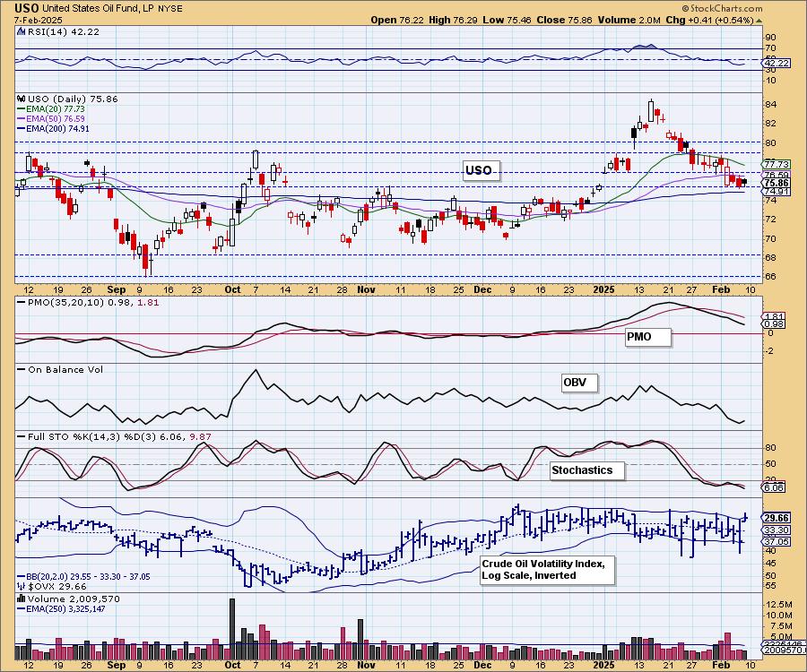Click the OBV annotation box
Image resolution: width=807 pixels, height=672 pixels.
(579, 383)
